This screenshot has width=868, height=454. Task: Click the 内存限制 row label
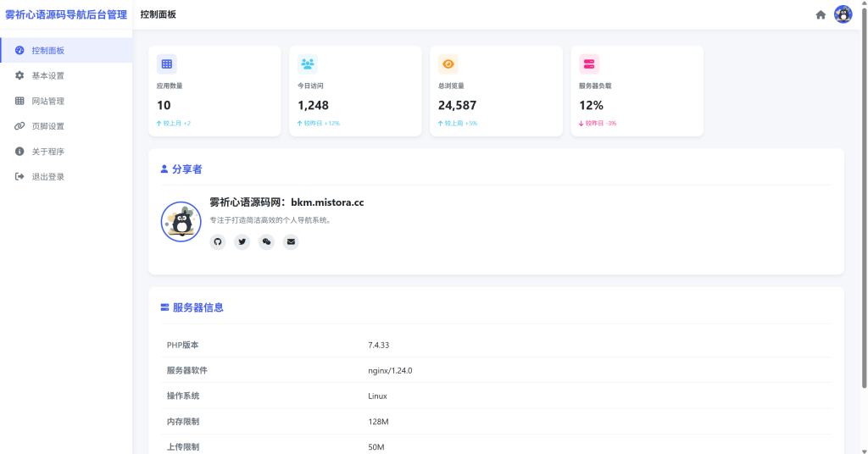pos(183,421)
